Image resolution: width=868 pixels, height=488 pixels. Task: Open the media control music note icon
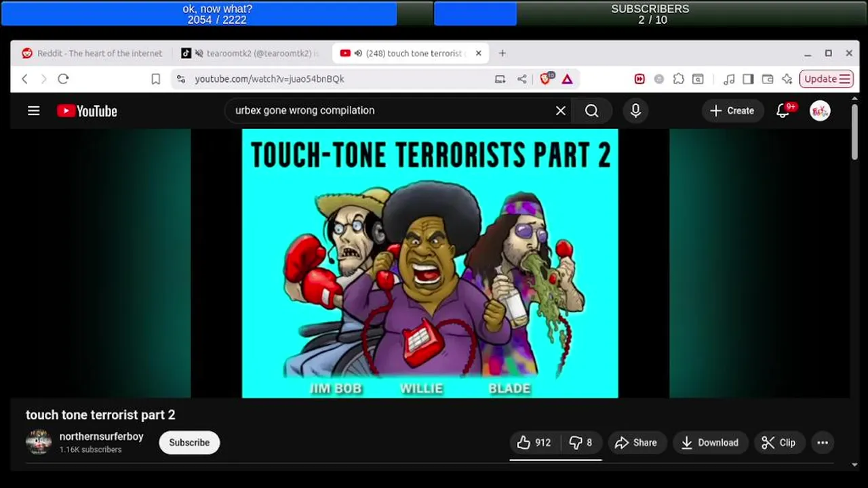[729, 79]
